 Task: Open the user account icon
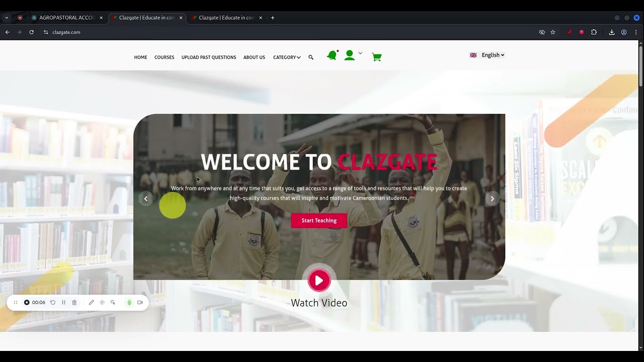349,55
